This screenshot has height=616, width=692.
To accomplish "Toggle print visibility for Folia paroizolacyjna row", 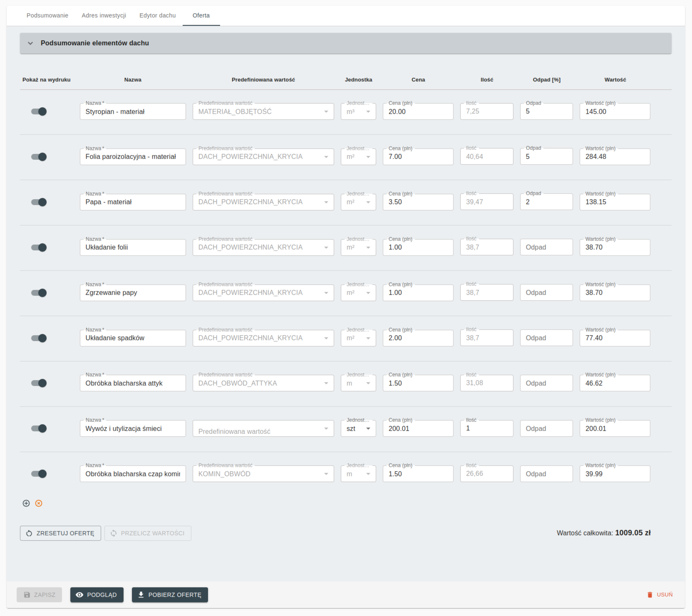I will click(39, 157).
